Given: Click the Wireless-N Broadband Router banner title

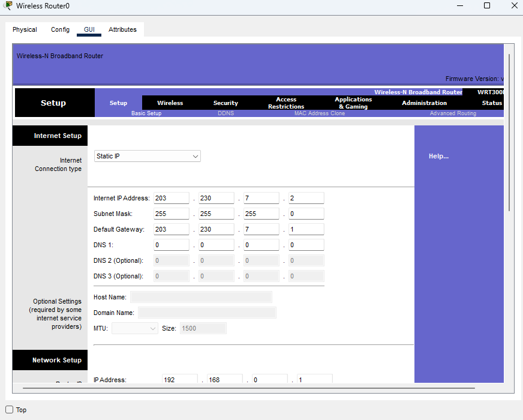Looking at the screenshot, I should [60, 56].
